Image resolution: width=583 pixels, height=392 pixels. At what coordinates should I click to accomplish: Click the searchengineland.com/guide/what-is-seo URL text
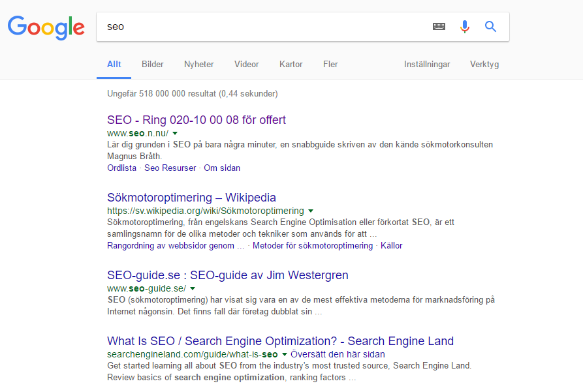click(x=192, y=354)
